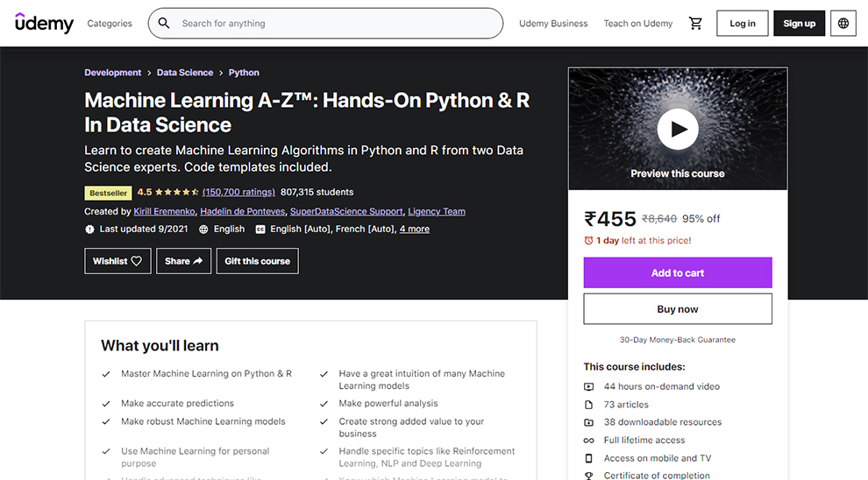The height and width of the screenshot is (480, 868).
Task: Click checkmark beside Master Machine Learning
Action: (x=106, y=374)
